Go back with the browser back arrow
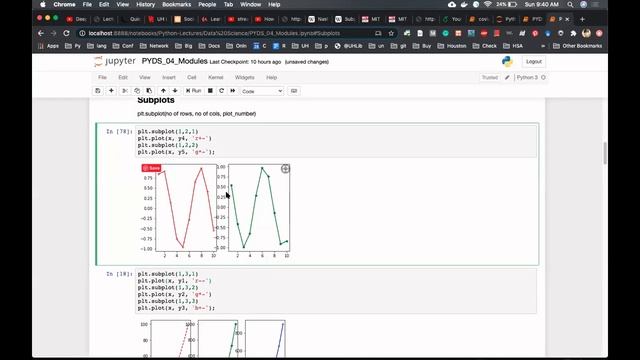This screenshot has width=640, height=360. click(x=40, y=33)
